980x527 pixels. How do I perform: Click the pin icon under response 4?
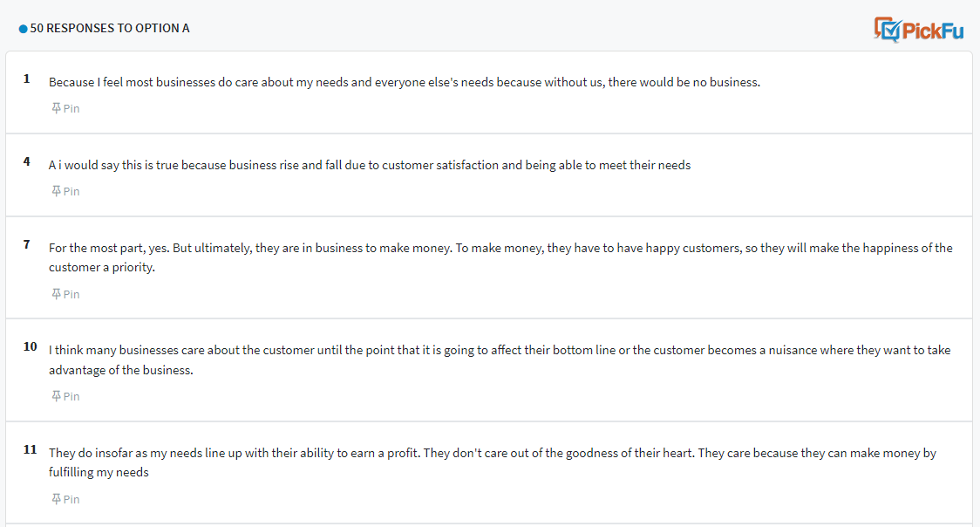coord(57,191)
